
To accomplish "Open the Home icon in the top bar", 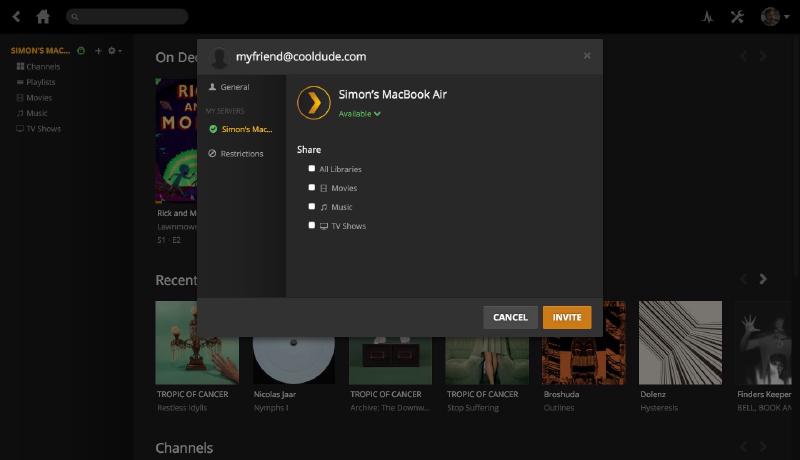I will coord(43,17).
